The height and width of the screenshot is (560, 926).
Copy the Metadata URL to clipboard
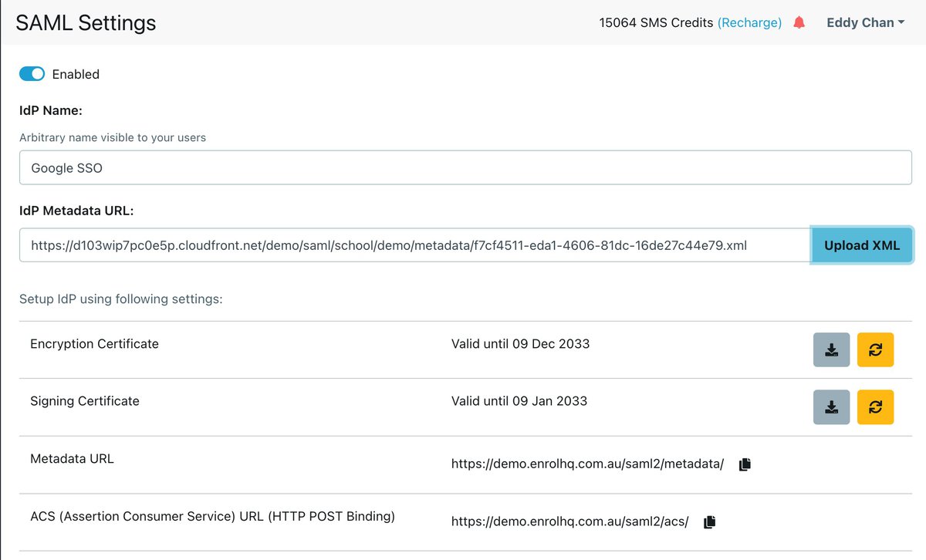click(745, 464)
